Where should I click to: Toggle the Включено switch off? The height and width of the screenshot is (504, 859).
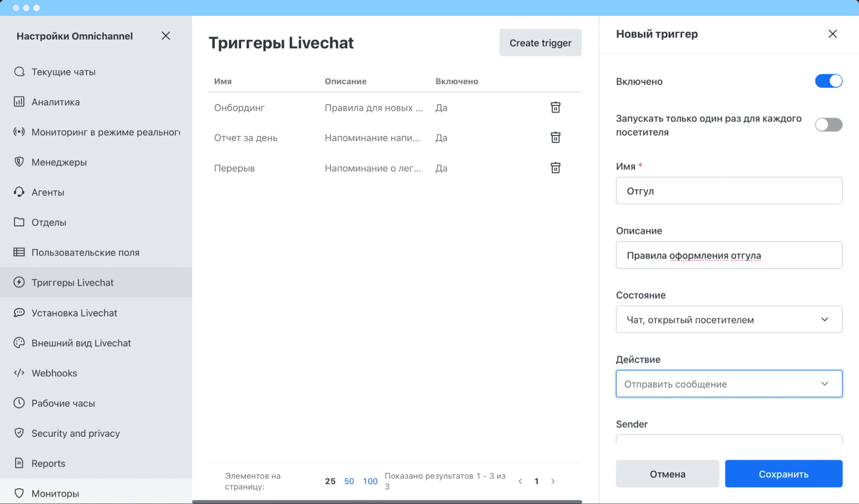pos(828,81)
